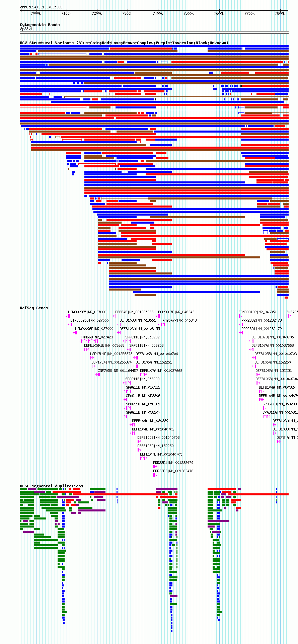Click the SPAG11A gene glyph
Viewport: 298px width, 644px height.
tap(267, 416)
